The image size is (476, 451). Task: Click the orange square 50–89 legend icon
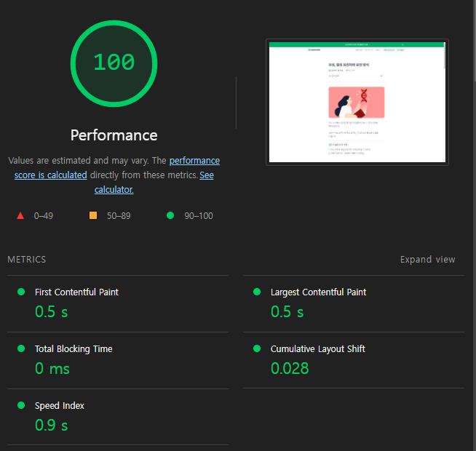click(x=93, y=215)
